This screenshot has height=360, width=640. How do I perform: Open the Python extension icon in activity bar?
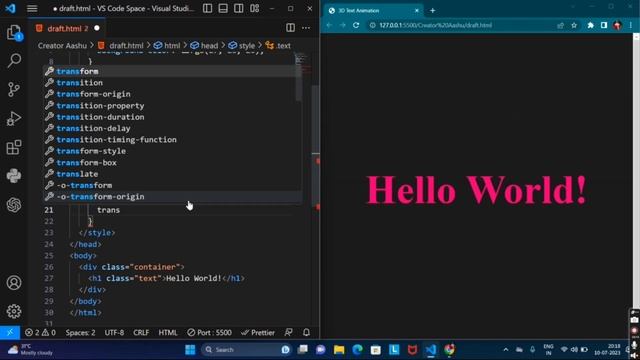[x=14, y=176]
